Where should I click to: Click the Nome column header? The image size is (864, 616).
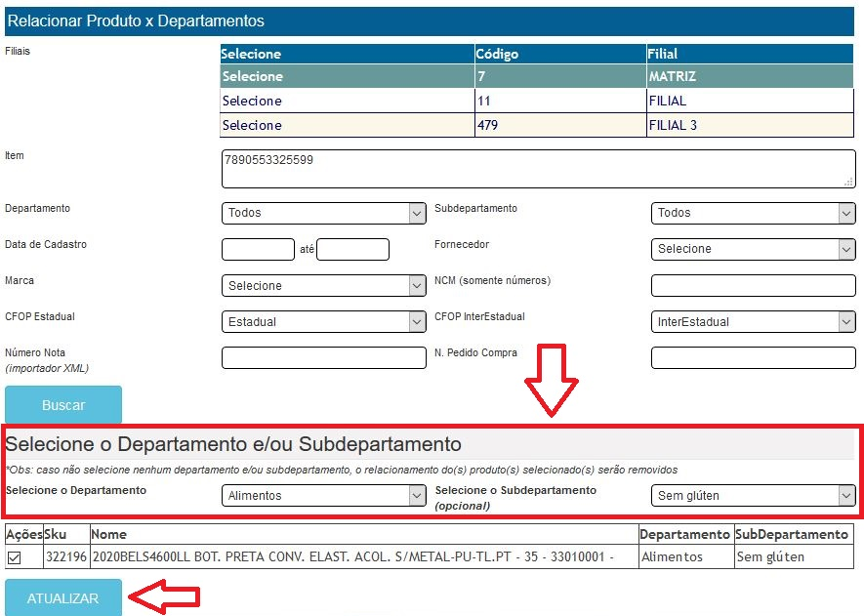click(x=364, y=534)
